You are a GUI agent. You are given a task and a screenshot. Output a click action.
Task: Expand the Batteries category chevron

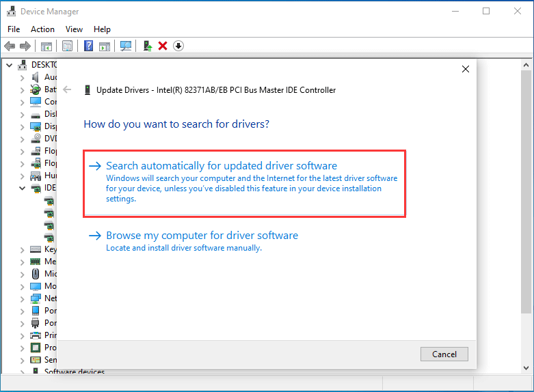point(23,90)
